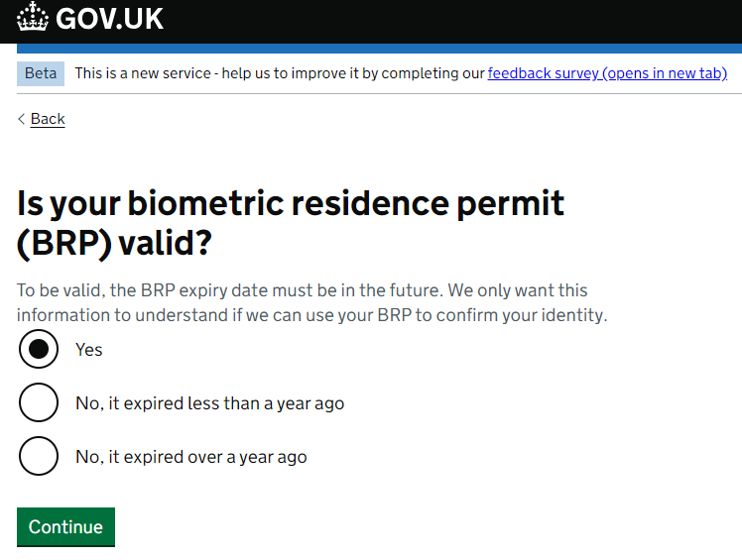The image size is (742, 560).
Task: Submit with the green Continue button
Action: coord(65,527)
